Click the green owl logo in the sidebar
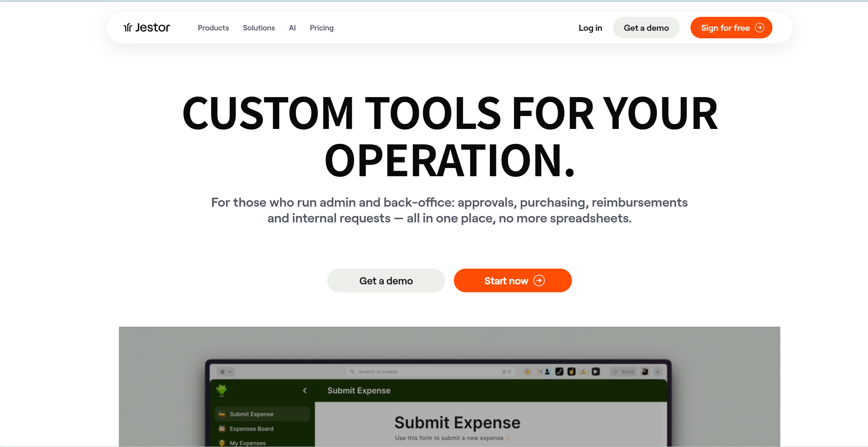The height and width of the screenshot is (447, 868). pos(222,390)
